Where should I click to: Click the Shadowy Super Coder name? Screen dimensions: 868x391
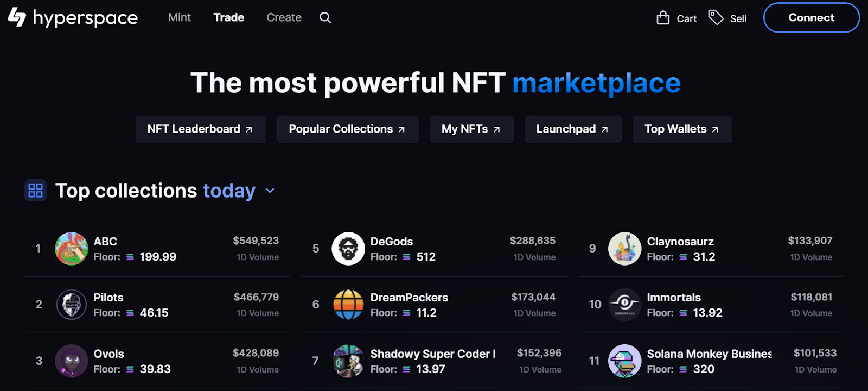(x=433, y=354)
